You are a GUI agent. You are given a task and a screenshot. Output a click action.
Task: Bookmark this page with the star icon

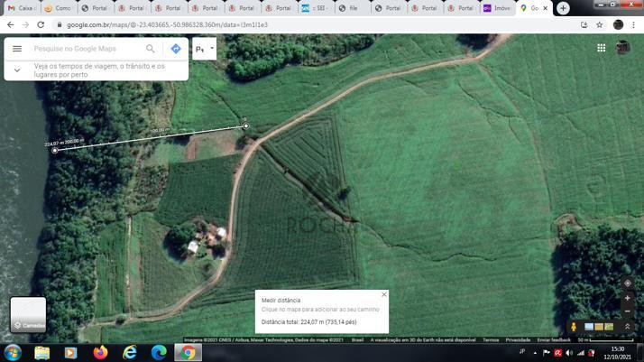pos(599,25)
